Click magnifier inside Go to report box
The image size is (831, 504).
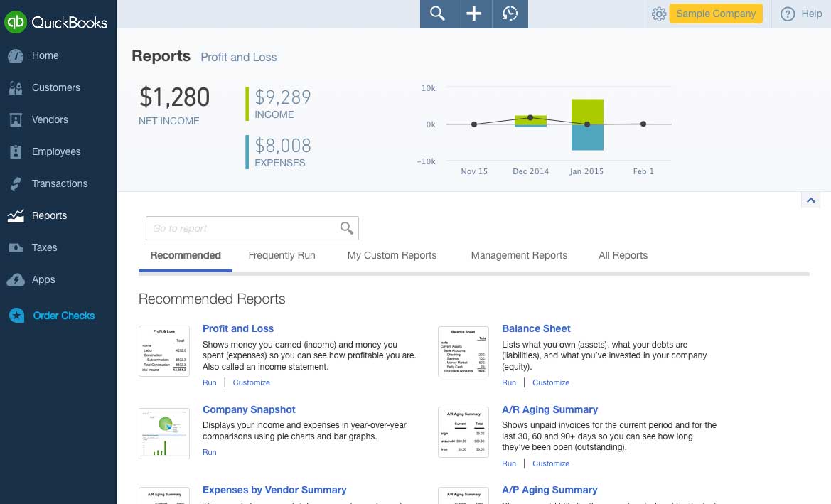point(347,228)
